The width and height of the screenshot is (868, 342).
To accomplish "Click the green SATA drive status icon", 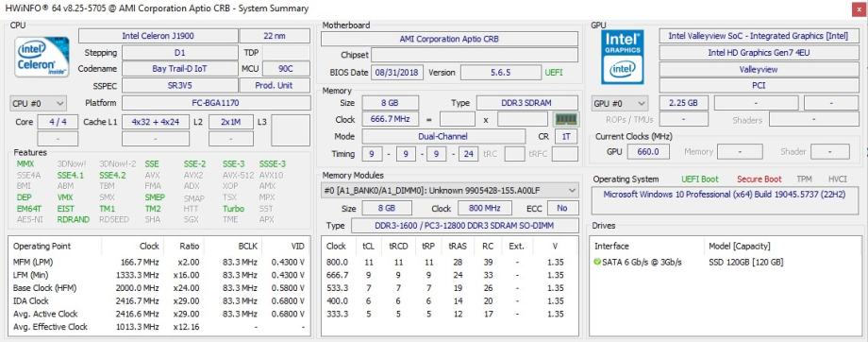I will pyautogui.click(x=597, y=263).
